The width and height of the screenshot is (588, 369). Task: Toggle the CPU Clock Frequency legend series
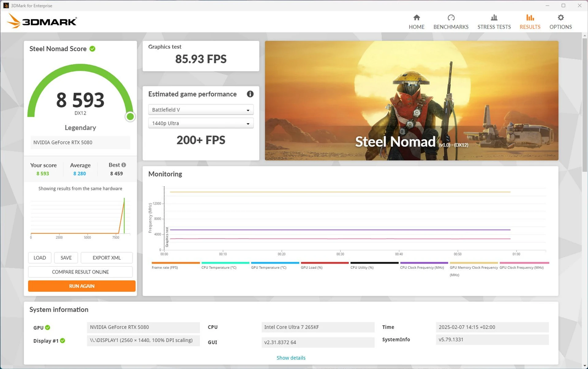click(x=424, y=265)
